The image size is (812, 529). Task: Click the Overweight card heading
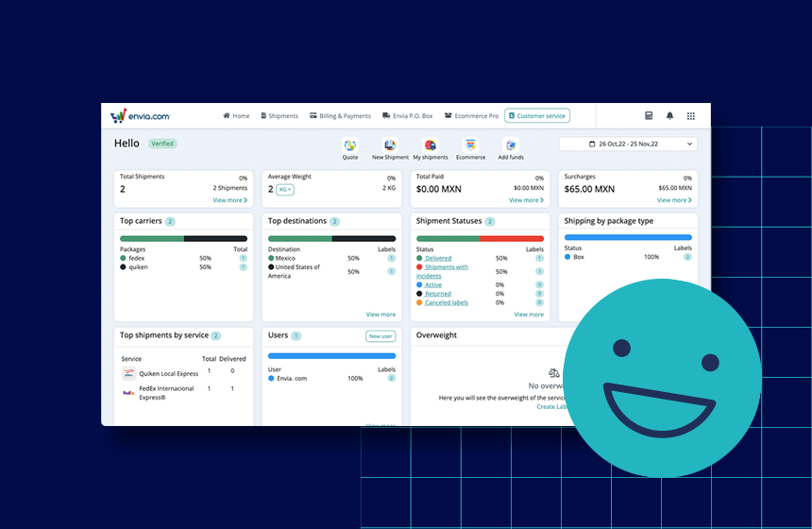pyautogui.click(x=436, y=335)
